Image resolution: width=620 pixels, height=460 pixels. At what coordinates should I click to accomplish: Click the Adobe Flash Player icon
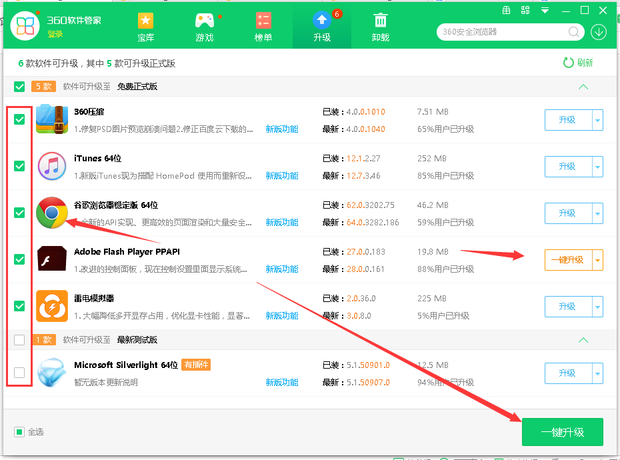[52, 259]
